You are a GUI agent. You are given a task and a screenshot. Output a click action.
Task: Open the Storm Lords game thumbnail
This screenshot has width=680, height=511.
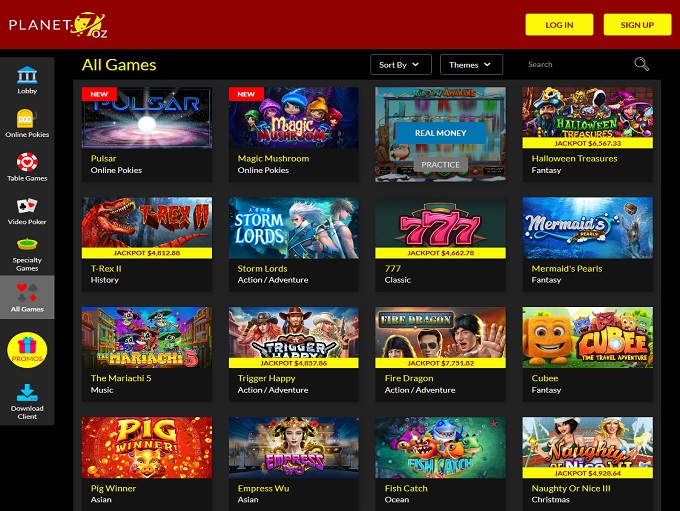coord(294,228)
